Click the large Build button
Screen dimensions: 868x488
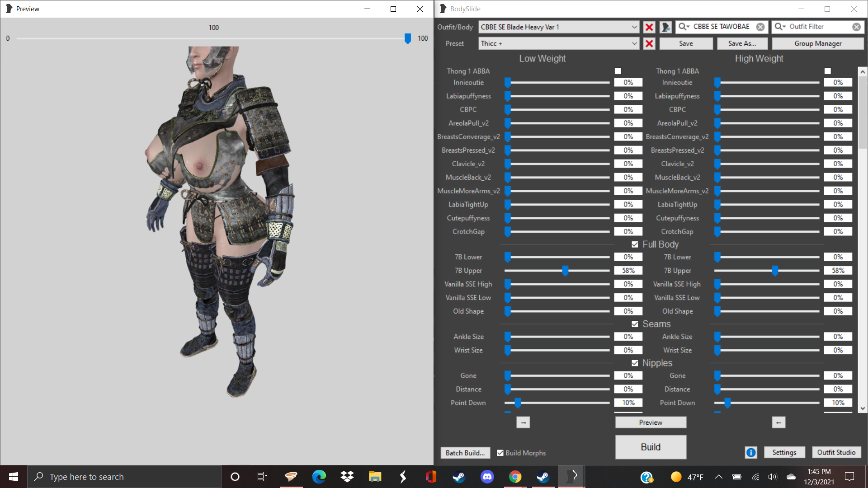point(651,447)
